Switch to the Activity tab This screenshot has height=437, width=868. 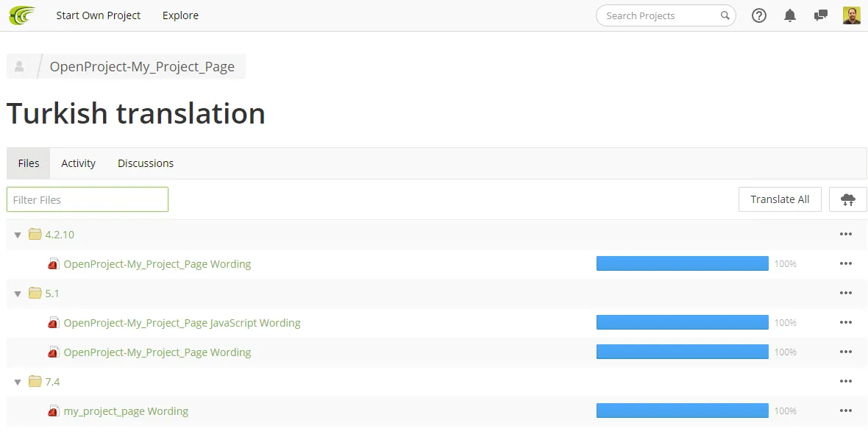pyautogui.click(x=78, y=163)
